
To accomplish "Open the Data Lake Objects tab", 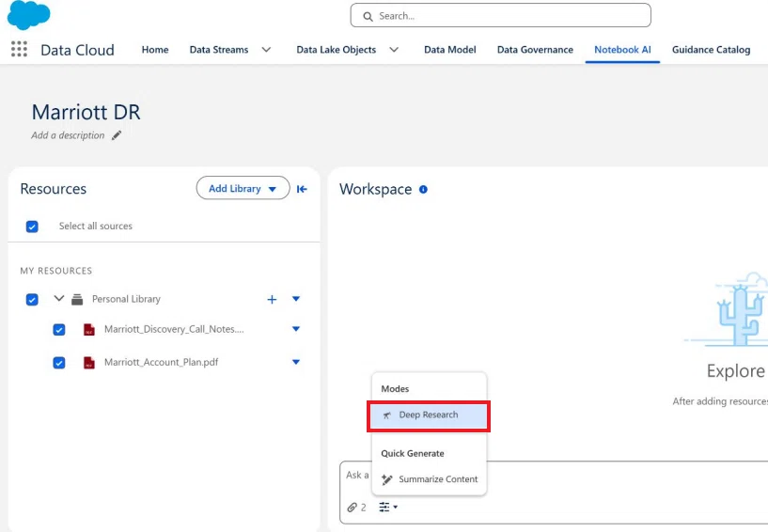I will tap(336, 50).
